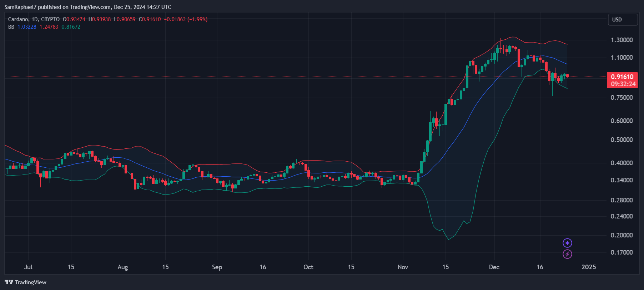Click the published-by header text SamRaphael7
The width and height of the screenshot is (644, 290).
pos(20,7)
